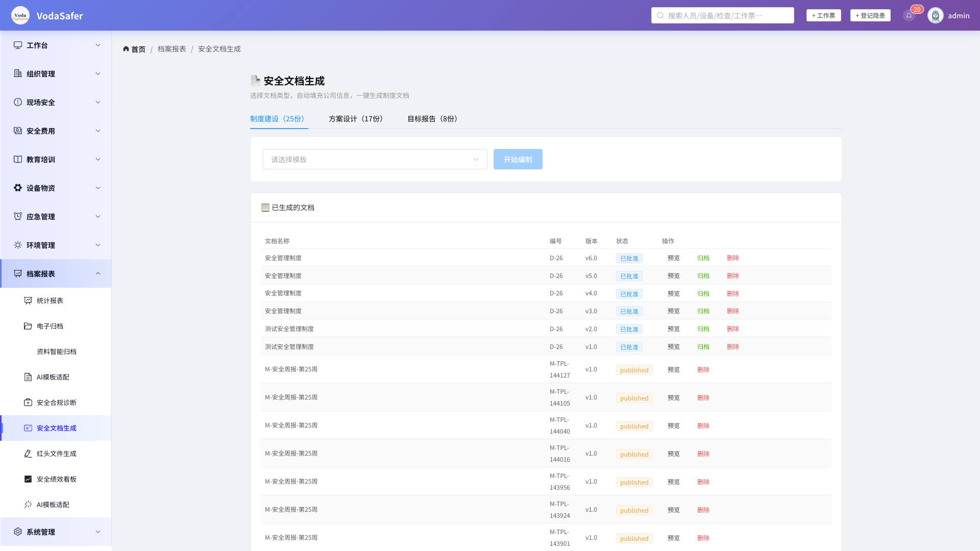
Task: Click the published tag for M-TPL-144040
Action: pyautogui.click(x=634, y=426)
